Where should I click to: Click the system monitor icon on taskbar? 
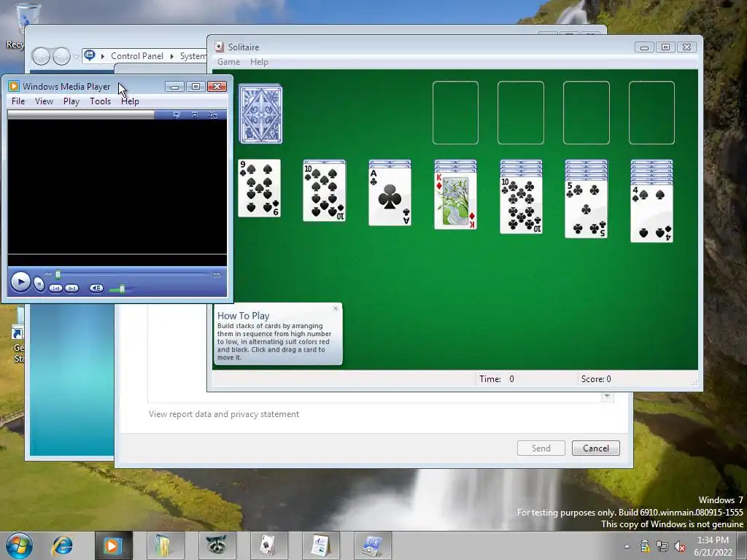(x=373, y=545)
